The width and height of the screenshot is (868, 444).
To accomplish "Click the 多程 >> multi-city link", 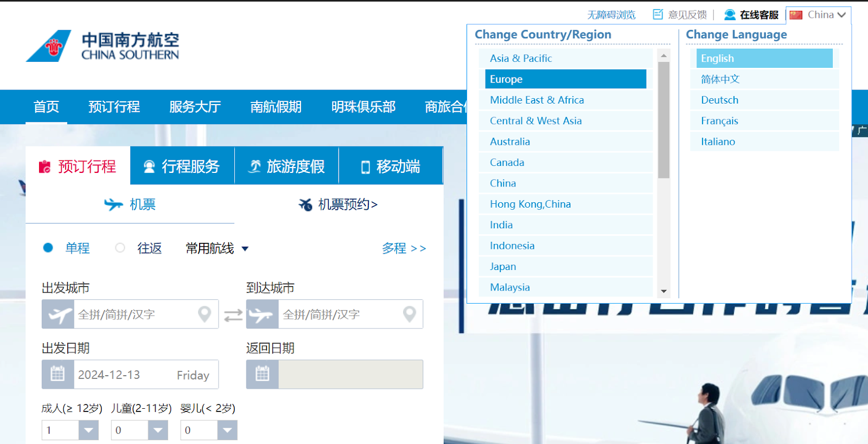I will (404, 248).
